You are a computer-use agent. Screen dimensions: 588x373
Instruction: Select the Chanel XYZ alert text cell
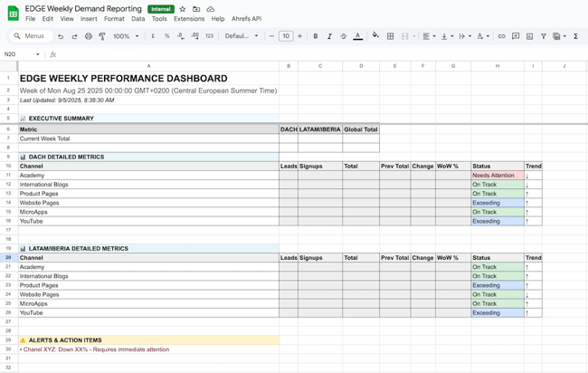click(x=148, y=349)
